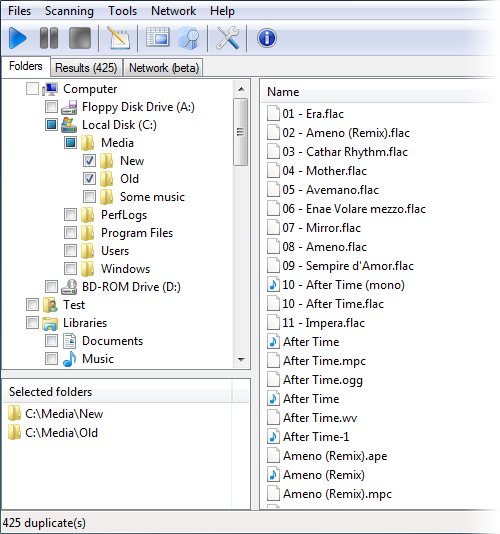This screenshot has width=500, height=534.
Task: Click the folder tree scrollbar thumb
Action: point(240,132)
